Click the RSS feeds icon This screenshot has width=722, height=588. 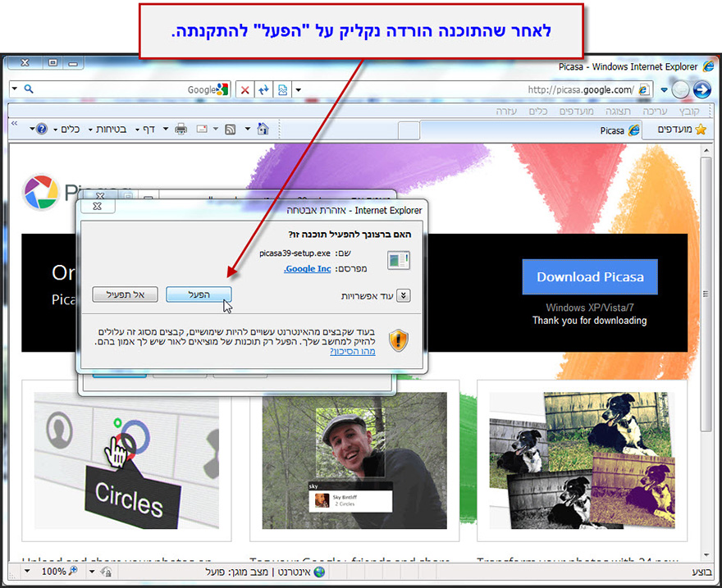[231, 130]
